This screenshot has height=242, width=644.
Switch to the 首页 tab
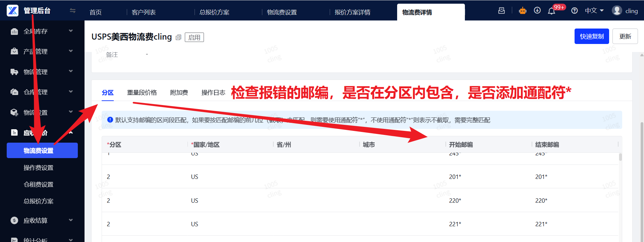point(96,12)
